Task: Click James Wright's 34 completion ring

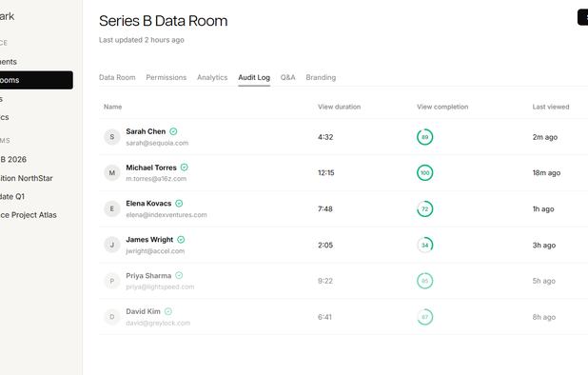Action: (x=425, y=245)
